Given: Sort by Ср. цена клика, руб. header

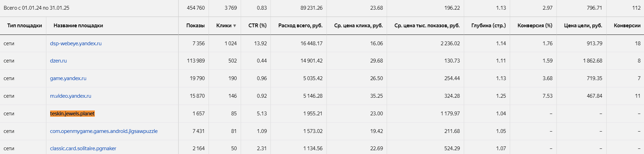Looking at the screenshot, I should point(358,26).
